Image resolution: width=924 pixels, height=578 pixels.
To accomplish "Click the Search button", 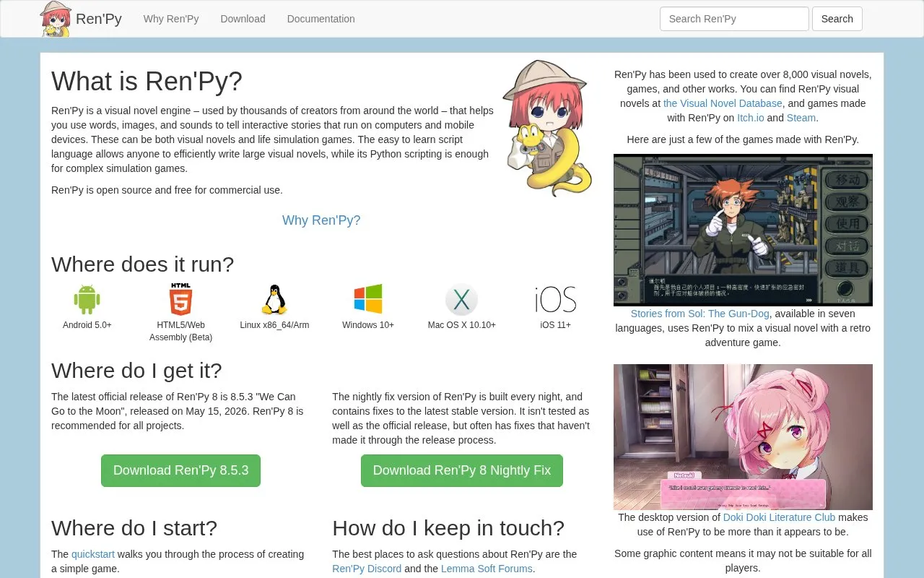I will [x=837, y=19].
